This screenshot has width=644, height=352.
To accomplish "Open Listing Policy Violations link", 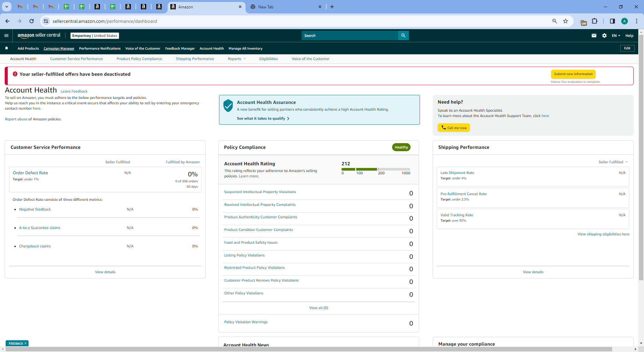I will coord(245,255).
